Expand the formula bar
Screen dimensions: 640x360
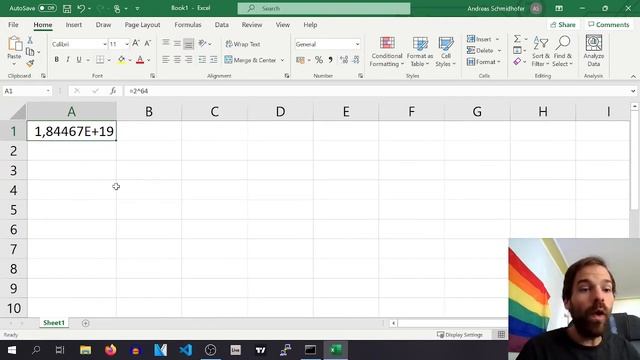coord(633,91)
